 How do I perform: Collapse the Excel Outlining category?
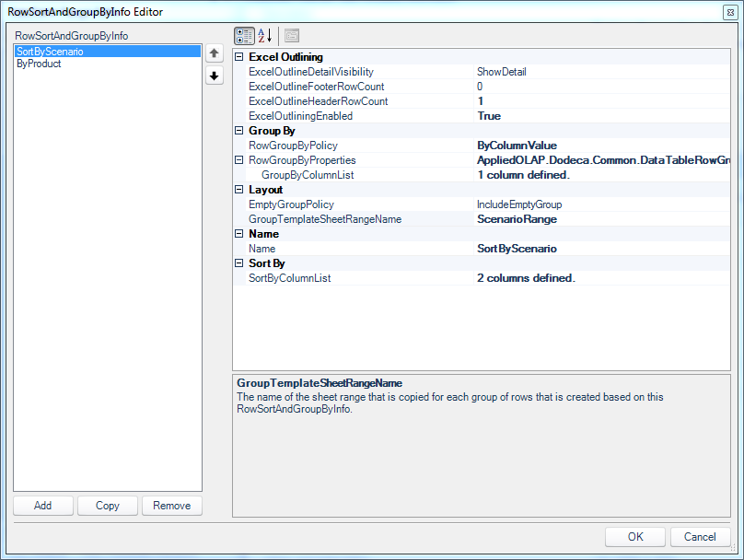tap(239, 57)
